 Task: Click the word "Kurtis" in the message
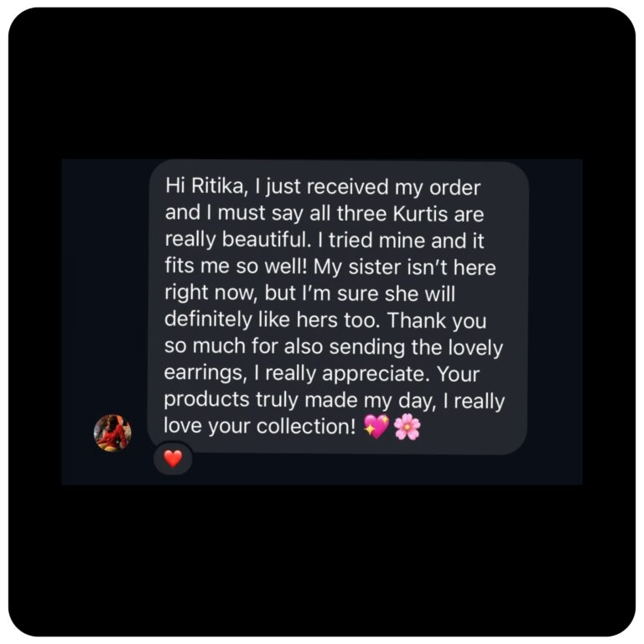(x=421, y=214)
